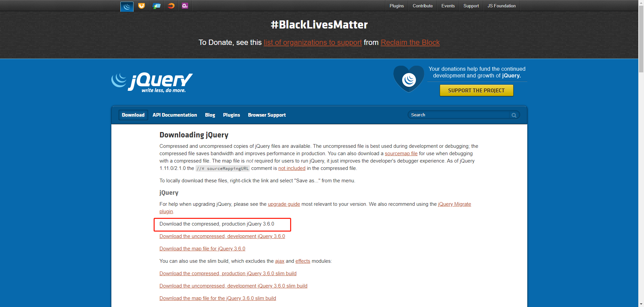Open JS Foundation in the top bar
This screenshot has width=644, height=307.
tap(502, 6)
